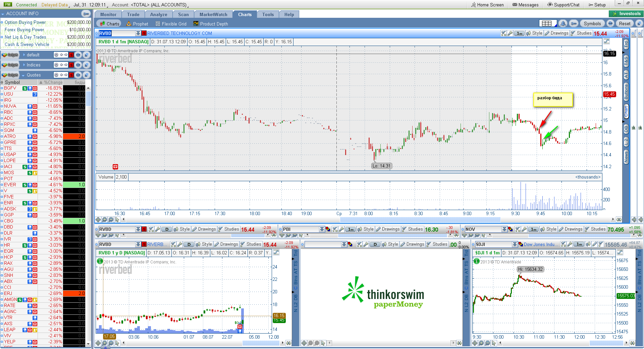The height and width of the screenshot is (349, 644).
Task: Open the grid layout selector
Action: point(548,23)
